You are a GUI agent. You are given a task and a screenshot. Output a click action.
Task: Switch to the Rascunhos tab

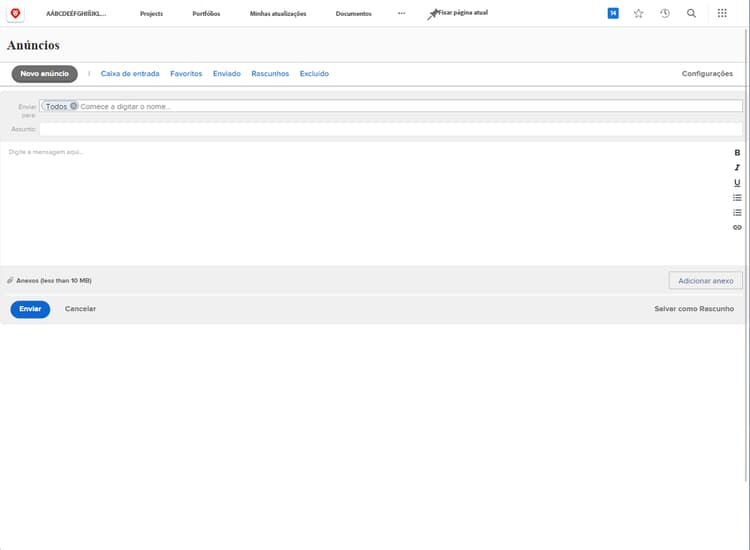270,74
